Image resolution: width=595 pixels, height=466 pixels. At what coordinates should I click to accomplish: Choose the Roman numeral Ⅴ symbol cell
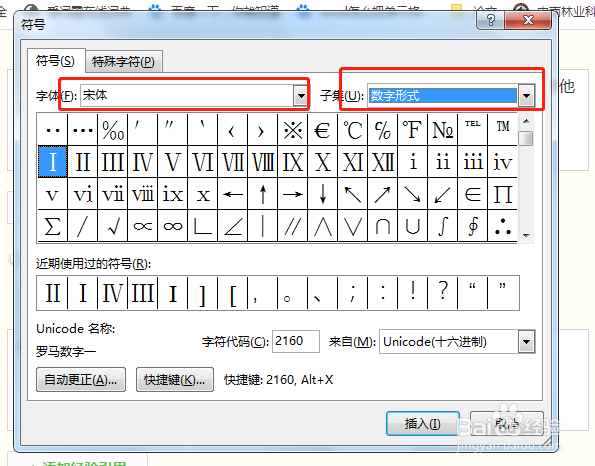[173, 162]
